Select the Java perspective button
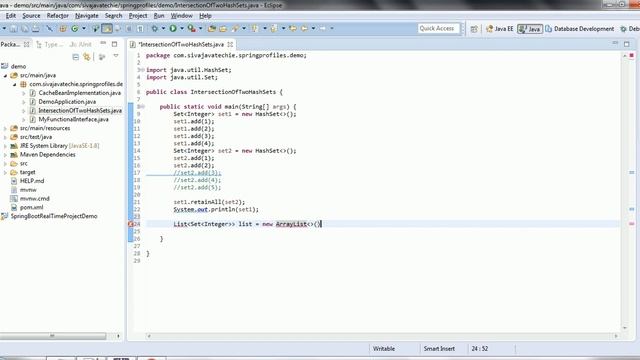Image resolution: width=640 pixels, height=360 pixels. click(x=530, y=29)
